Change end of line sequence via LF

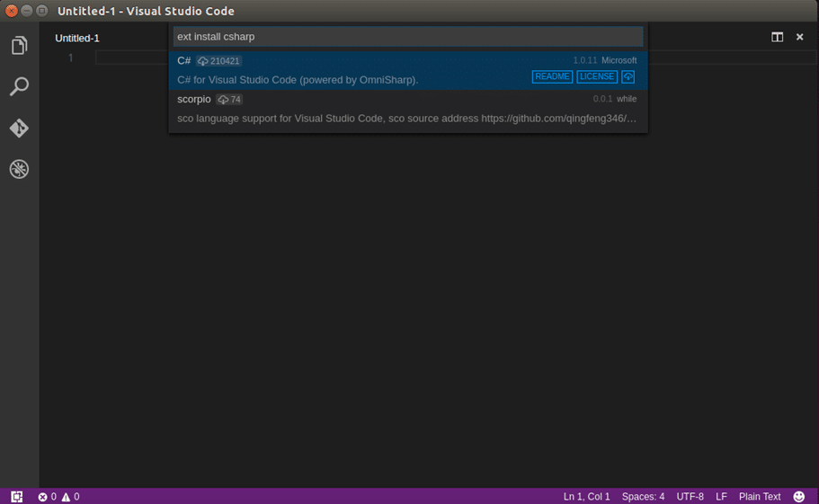(x=721, y=497)
